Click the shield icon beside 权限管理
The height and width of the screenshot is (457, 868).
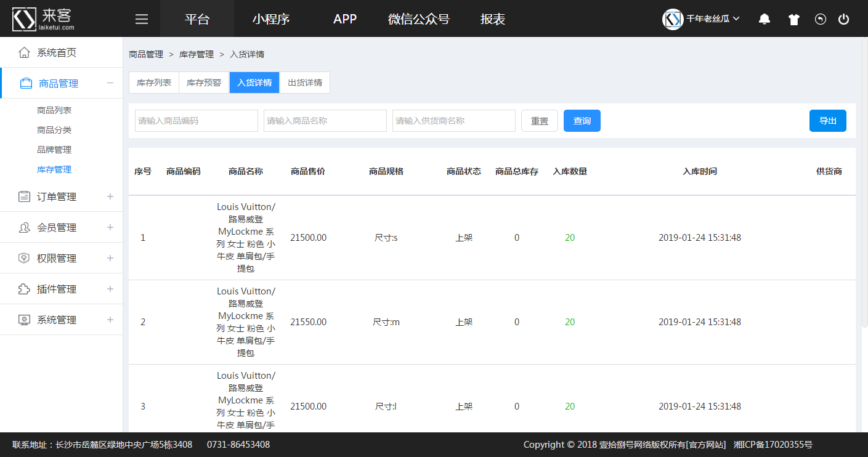(x=24, y=258)
